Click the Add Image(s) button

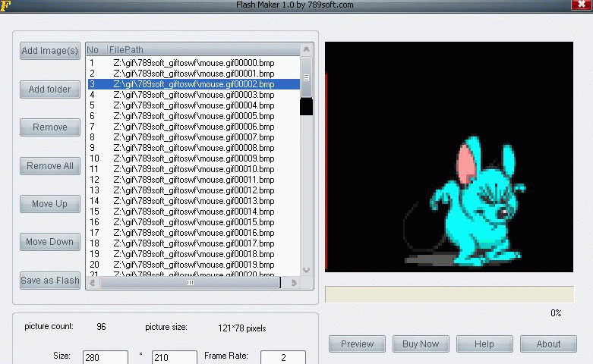[50, 51]
